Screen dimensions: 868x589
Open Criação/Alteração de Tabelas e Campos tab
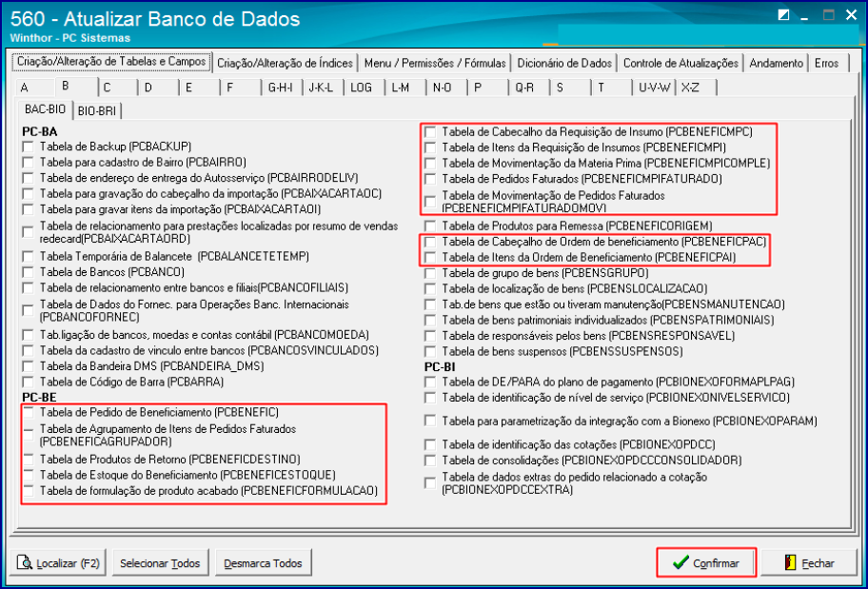pos(111,62)
